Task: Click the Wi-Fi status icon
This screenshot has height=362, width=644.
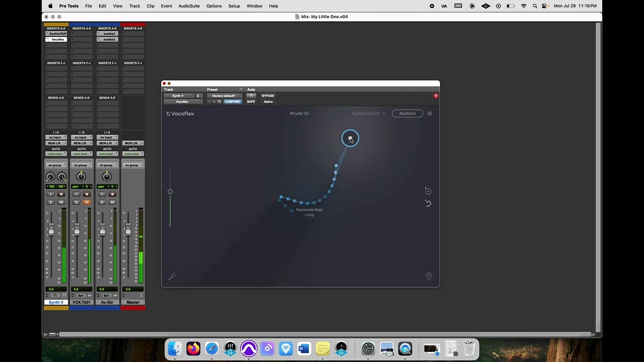Action: click(x=523, y=6)
